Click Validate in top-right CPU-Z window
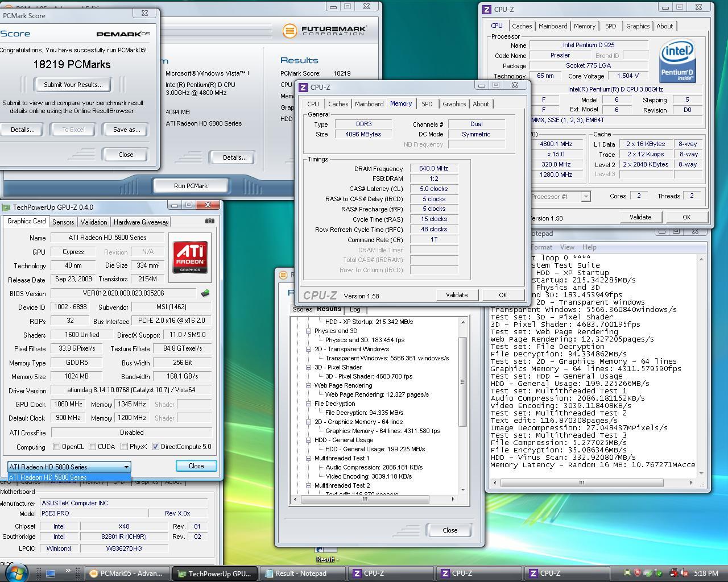This screenshot has width=728, height=582. click(x=640, y=217)
